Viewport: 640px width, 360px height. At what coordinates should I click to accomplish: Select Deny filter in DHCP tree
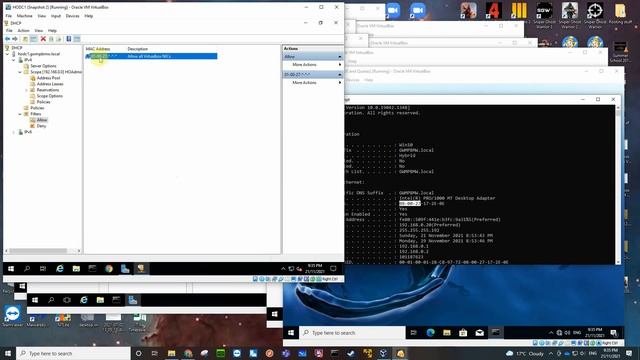[41, 126]
